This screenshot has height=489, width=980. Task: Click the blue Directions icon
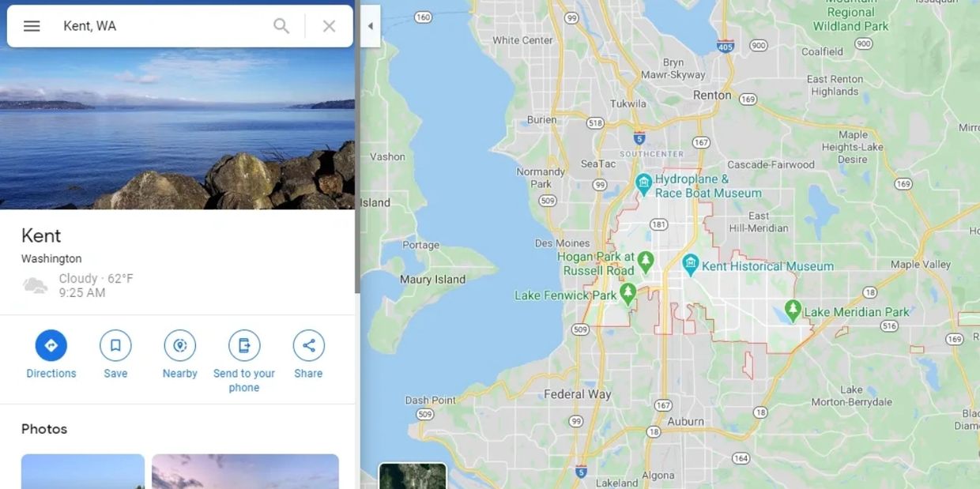(x=51, y=345)
